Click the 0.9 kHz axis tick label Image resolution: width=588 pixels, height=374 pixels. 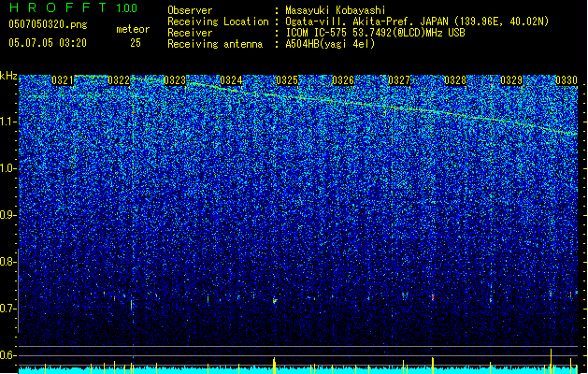coord(7,215)
